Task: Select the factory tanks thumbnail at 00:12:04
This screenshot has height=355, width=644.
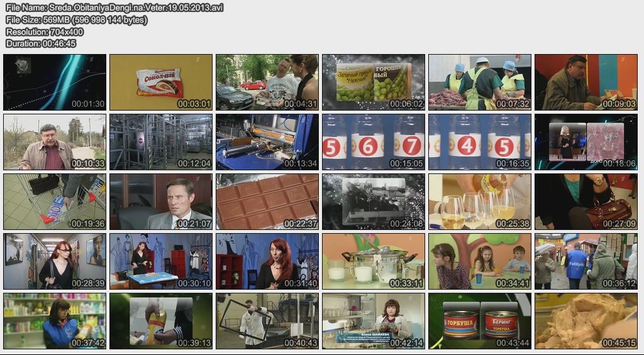Action: (x=160, y=142)
